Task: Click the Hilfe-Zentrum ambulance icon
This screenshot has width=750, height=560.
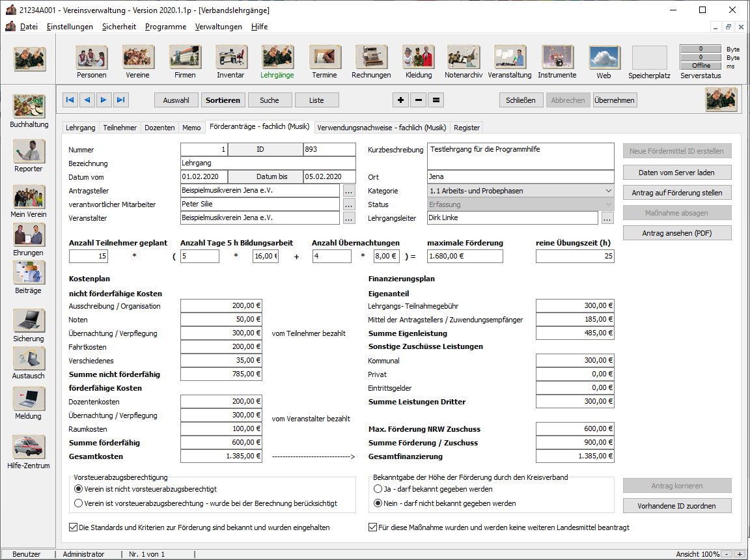Action: pos(29,447)
